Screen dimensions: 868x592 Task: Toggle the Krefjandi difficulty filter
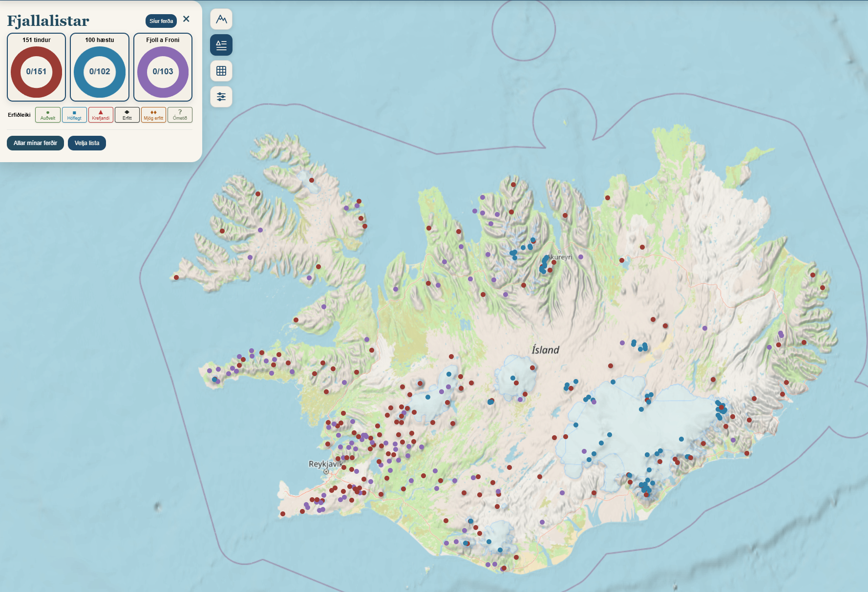click(x=101, y=115)
